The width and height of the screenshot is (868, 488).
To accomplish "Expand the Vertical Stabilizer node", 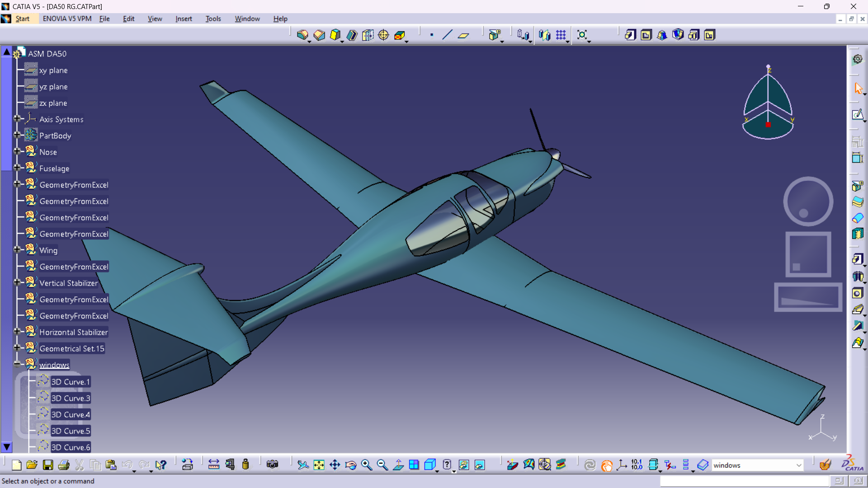I will (17, 282).
